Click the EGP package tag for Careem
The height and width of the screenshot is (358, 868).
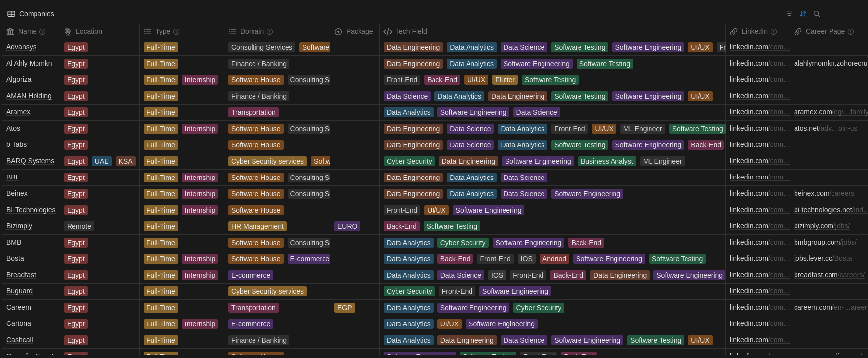(344, 308)
